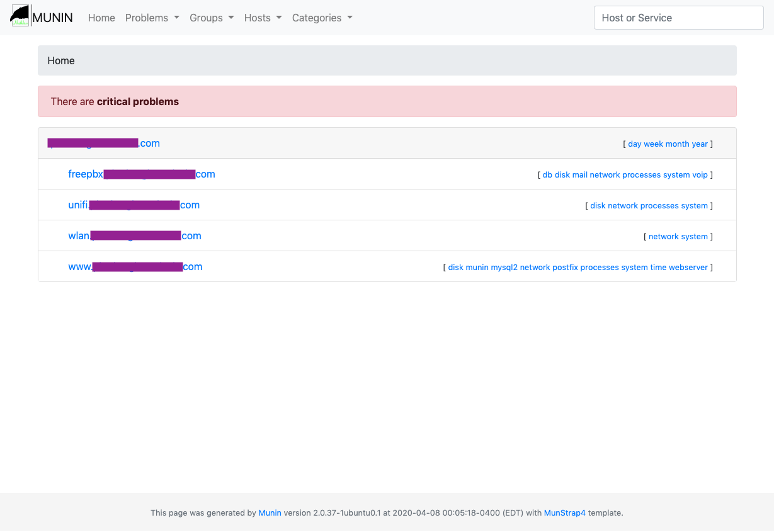Expand the Categories dropdown

322,18
